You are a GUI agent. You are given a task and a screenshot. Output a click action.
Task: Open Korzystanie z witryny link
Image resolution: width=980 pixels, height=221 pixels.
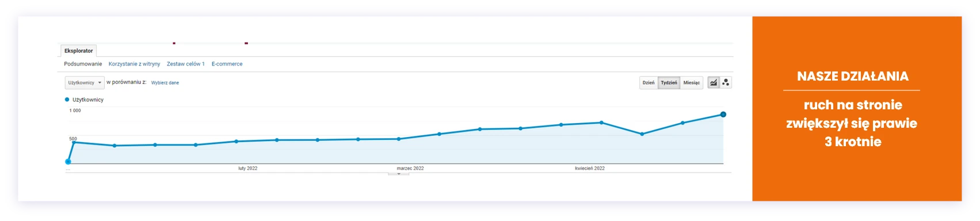click(x=134, y=64)
